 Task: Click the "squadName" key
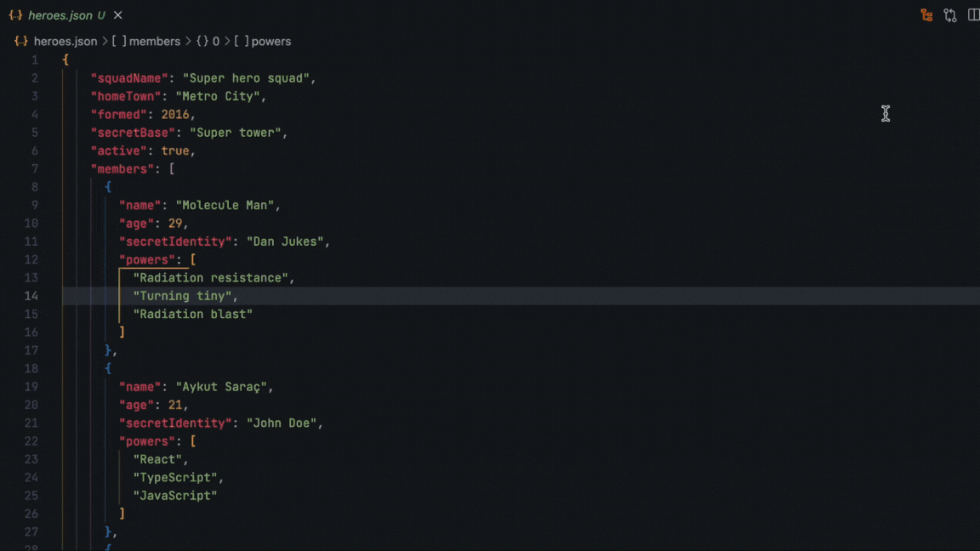129,78
